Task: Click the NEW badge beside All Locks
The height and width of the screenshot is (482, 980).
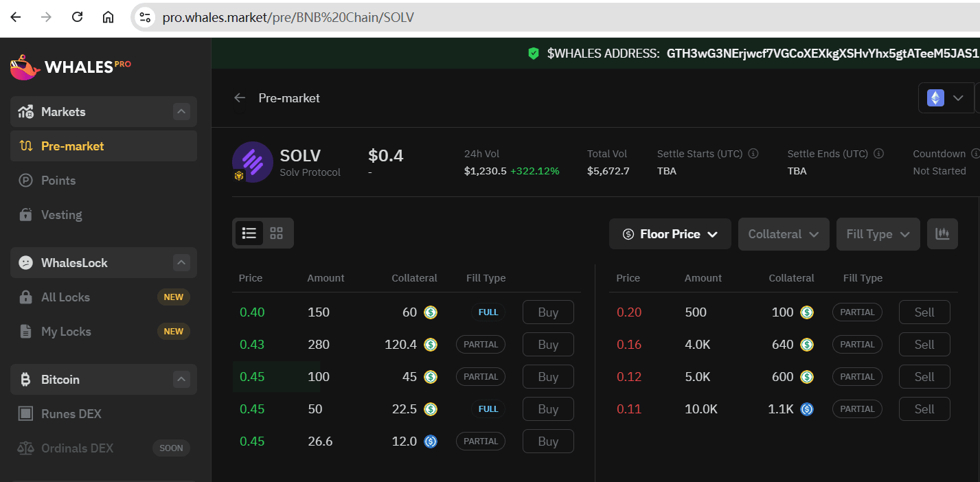Action: point(174,297)
